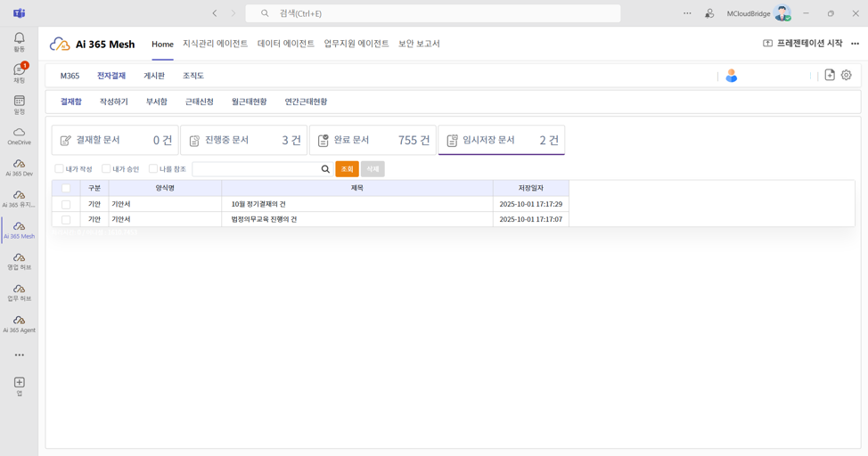Open Chat with unread badge

click(x=19, y=72)
